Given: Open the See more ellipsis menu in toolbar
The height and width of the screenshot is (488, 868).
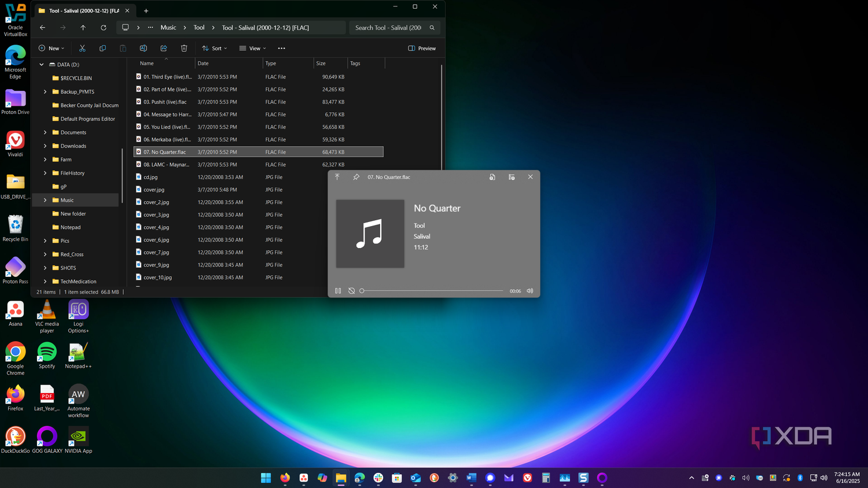Looking at the screenshot, I should tap(281, 49).
